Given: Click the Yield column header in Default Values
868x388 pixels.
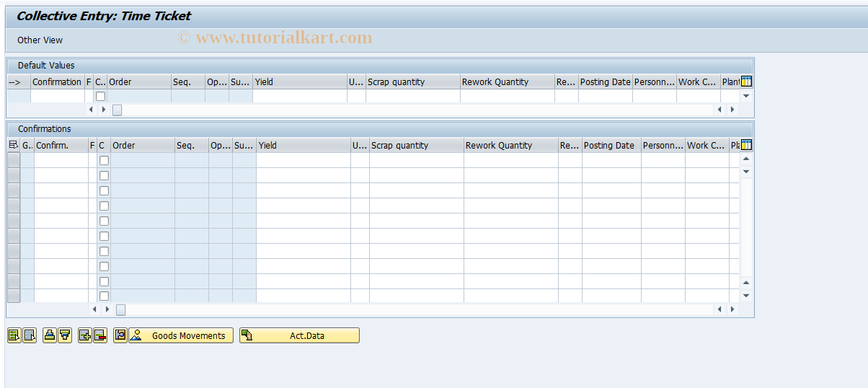Looking at the screenshot, I should (300, 81).
